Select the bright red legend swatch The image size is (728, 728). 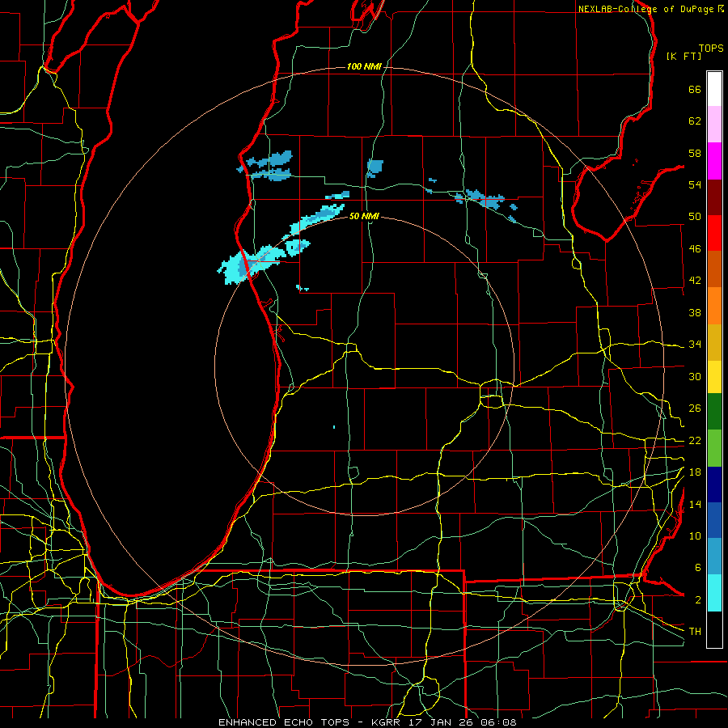point(714,233)
